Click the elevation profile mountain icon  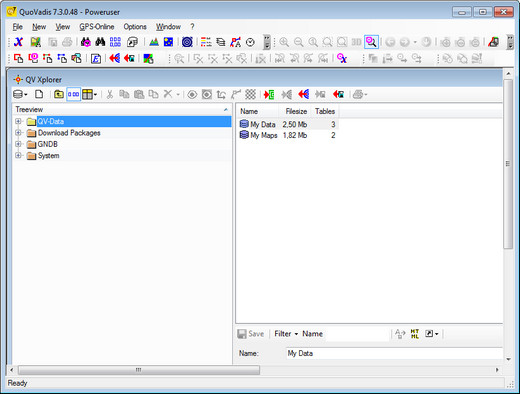tap(154, 42)
